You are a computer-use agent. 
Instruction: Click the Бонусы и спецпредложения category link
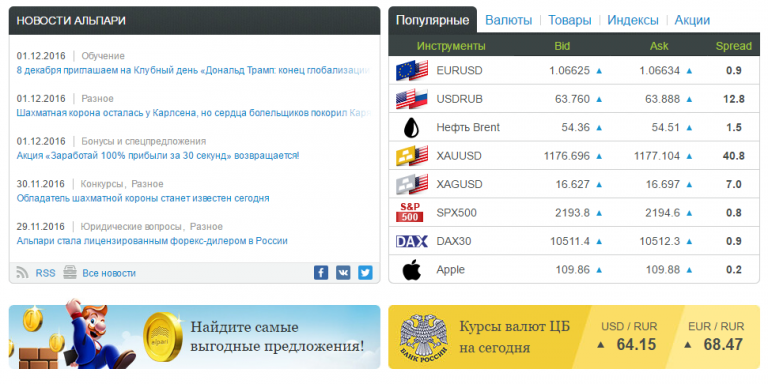click(x=144, y=142)
